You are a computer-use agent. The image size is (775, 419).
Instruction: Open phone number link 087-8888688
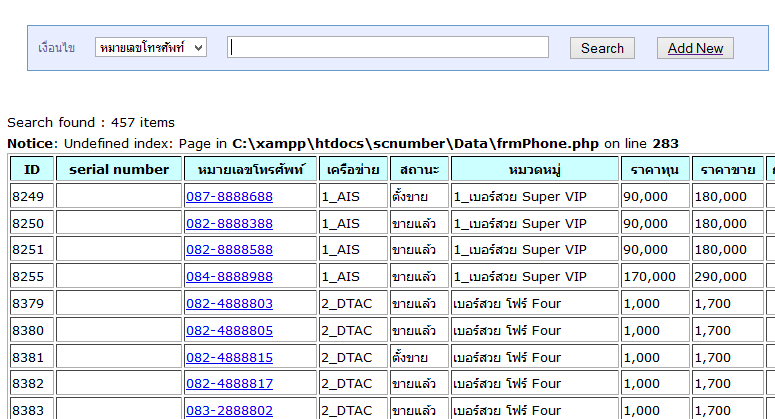point(229,197)
